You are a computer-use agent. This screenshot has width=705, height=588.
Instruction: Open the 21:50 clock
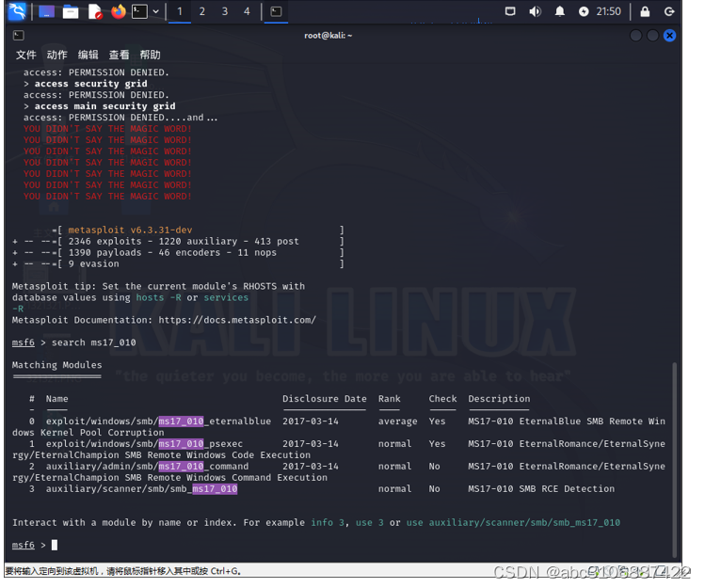[608, 11]
